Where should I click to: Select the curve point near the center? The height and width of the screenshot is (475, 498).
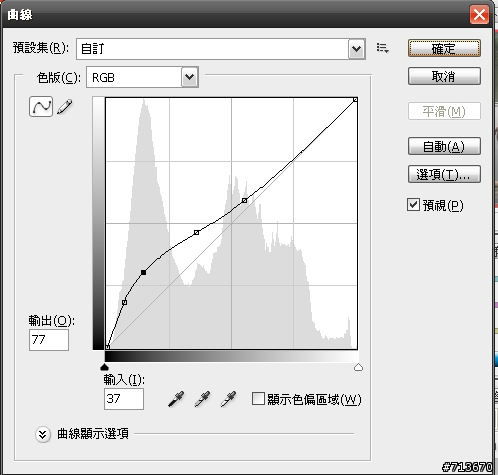click(x=196, y=232)
